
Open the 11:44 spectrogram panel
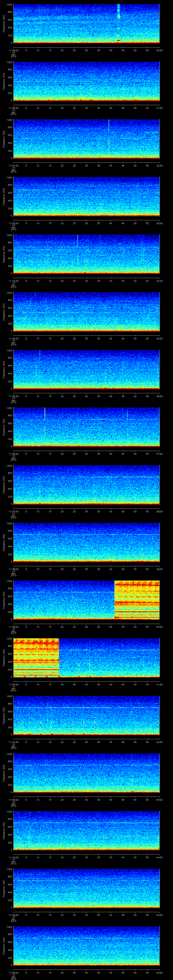click(x=86, y=888)
